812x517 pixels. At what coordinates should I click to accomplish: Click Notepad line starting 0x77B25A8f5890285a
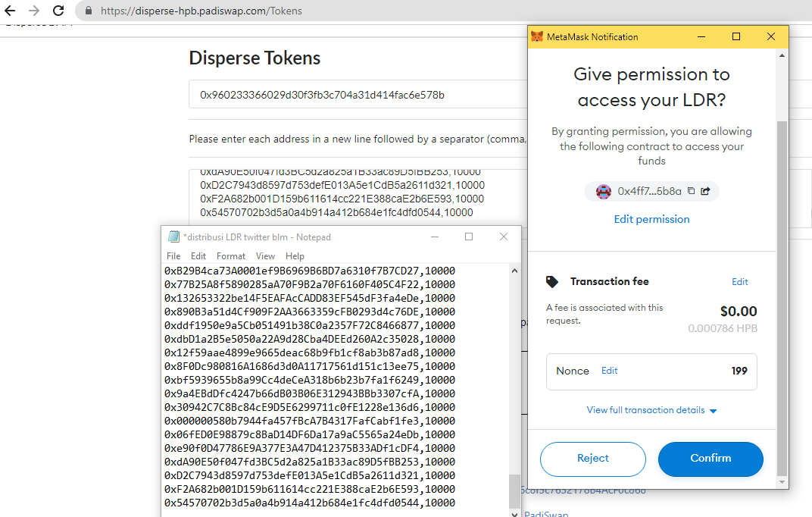click(x=310, y=284)
